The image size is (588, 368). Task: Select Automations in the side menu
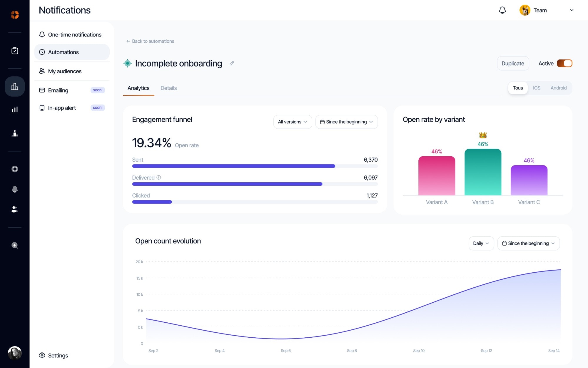click(x=72, y=52)
